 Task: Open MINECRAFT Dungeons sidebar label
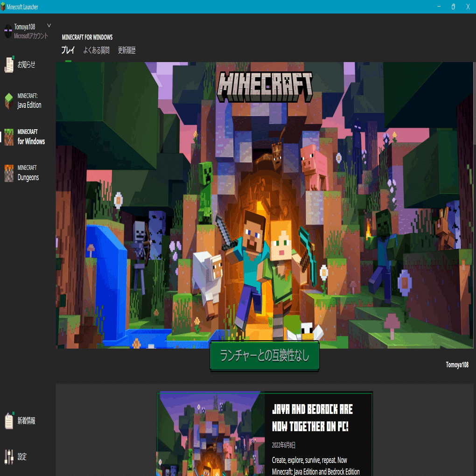28,173
